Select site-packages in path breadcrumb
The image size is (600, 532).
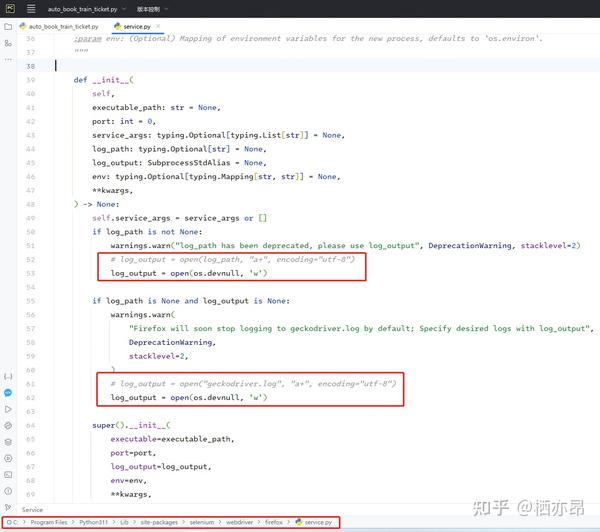159,522
